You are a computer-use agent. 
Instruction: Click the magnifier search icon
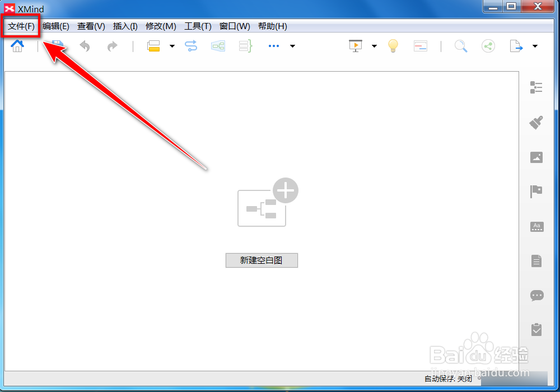coord(461,46)
